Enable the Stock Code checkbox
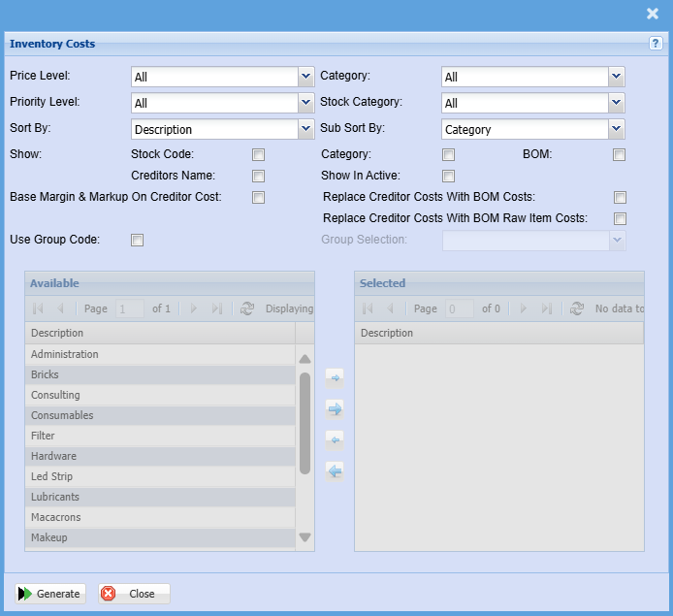This screenshot has height=616, width=673. [258, 154]
